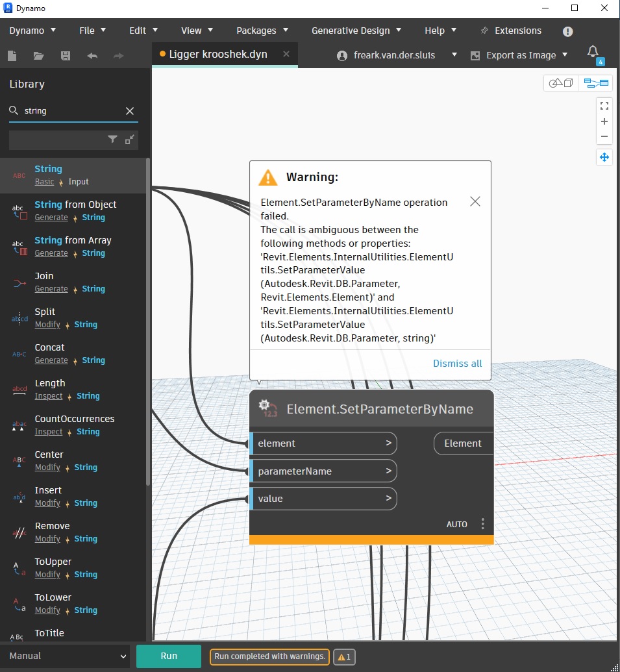The image size is (620, 672).
Task: Click Dismiss all link in warning
Action: pos(457,364)
